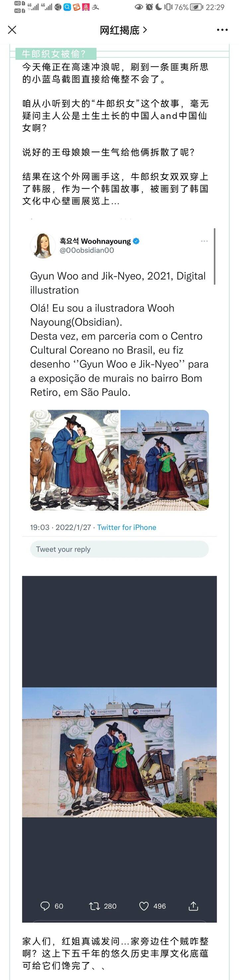Tap the retweet icon showing 280

pos(94,906)
